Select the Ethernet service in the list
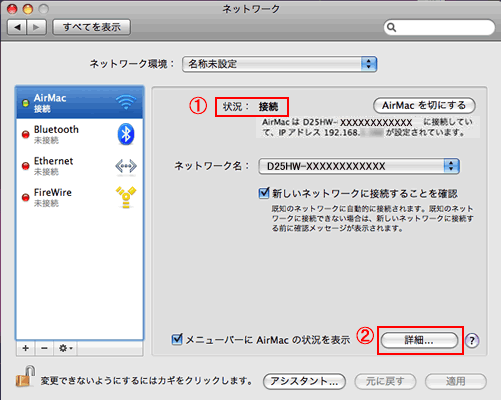Viewport: 501px width, 400px height. coord(80,166)
